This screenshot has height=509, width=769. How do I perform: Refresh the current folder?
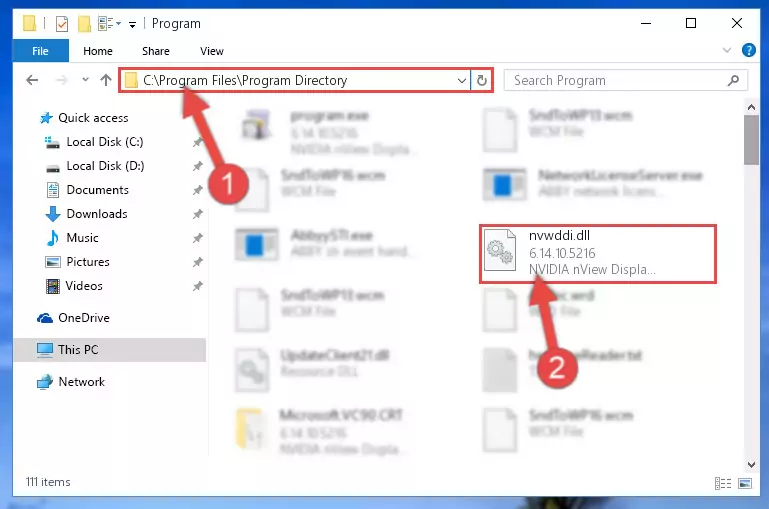point(482,80)
